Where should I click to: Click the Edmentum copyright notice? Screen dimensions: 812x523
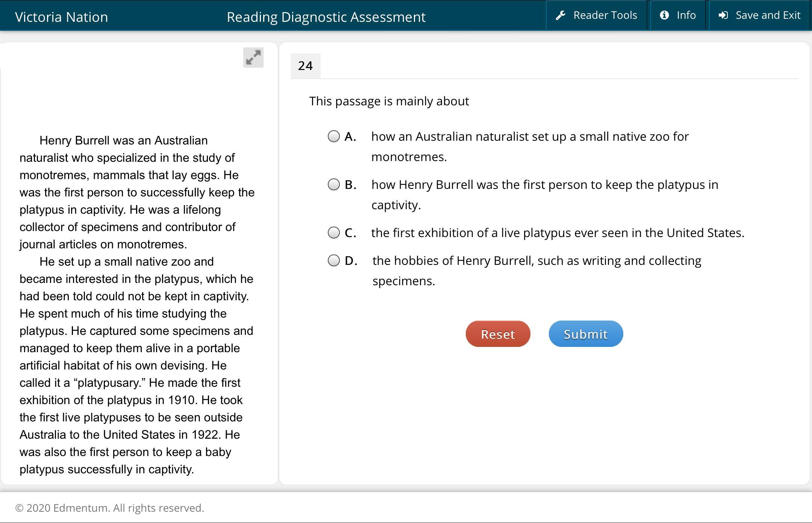pyautogui.click(x=109, y=508)
